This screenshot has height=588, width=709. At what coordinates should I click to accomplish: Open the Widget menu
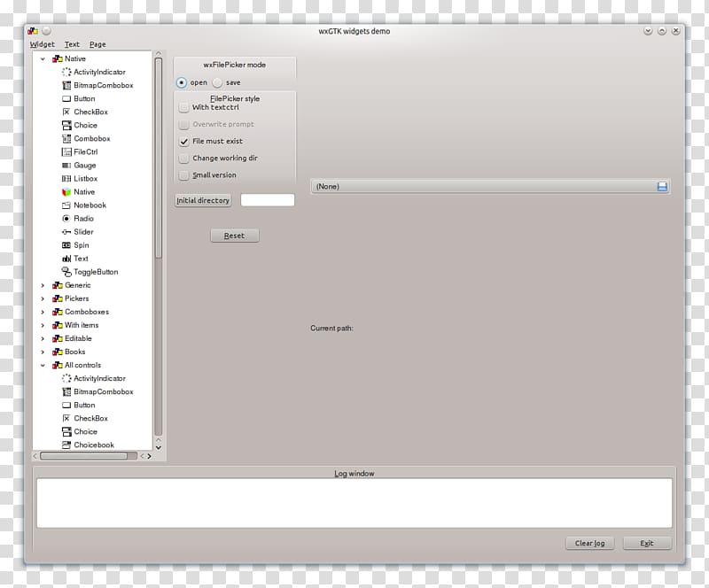(x=42, y=44)
